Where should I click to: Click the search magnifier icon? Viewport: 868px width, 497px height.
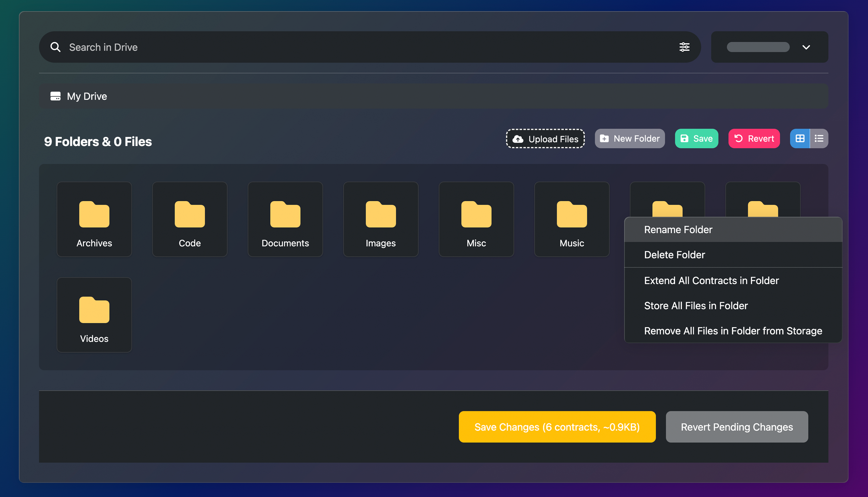click(x=55, y=47)
